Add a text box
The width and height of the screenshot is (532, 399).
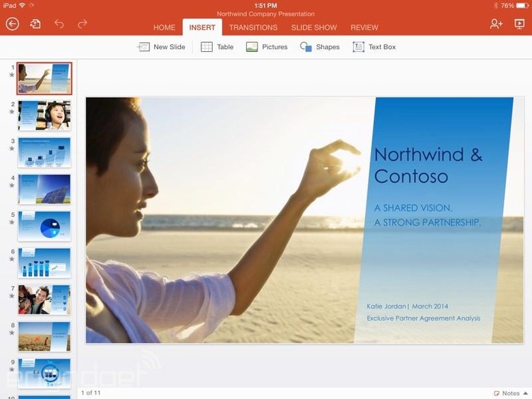click(x=374, y=47)
